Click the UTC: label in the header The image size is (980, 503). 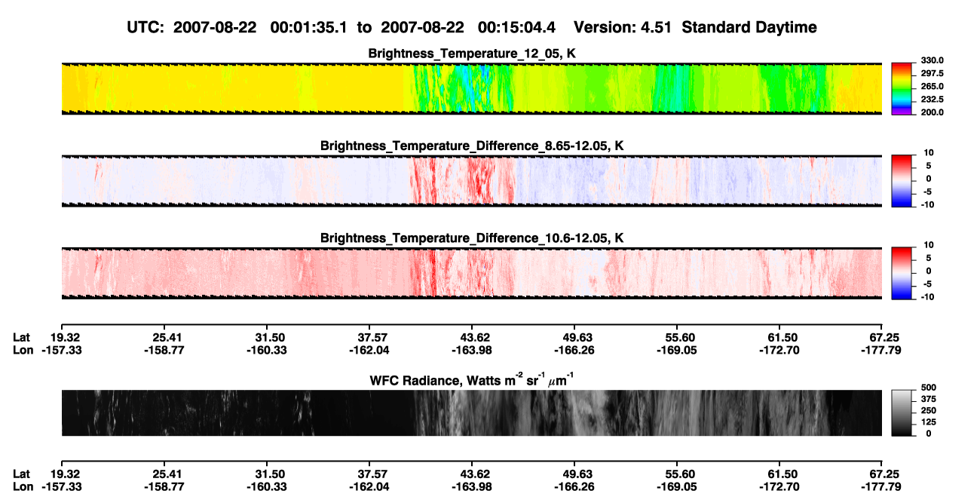coord(147,28)
